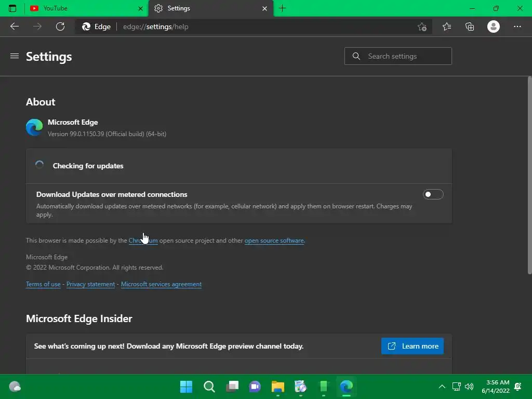Close the Settings tab
Viewport: 532px width, 399px height.
(264, 8)
